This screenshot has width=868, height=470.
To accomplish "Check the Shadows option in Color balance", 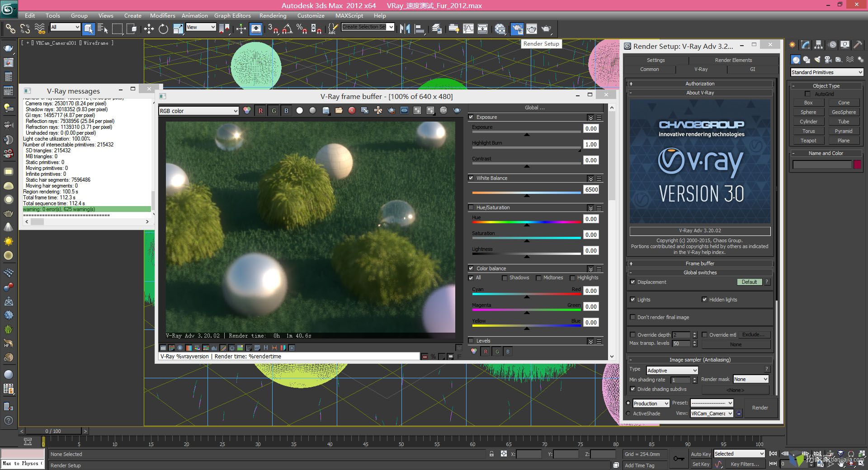I will (x=505, y=278).
